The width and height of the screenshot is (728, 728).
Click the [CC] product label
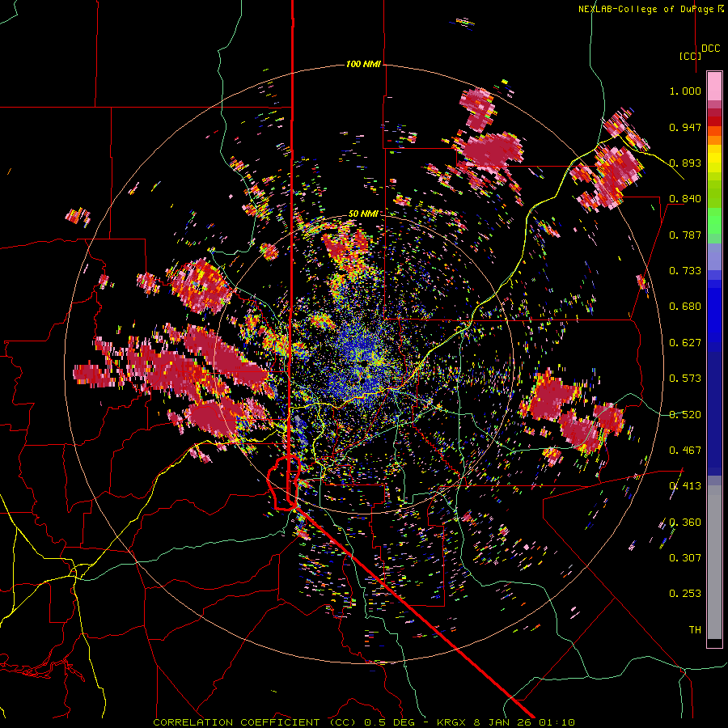(690, 56)
